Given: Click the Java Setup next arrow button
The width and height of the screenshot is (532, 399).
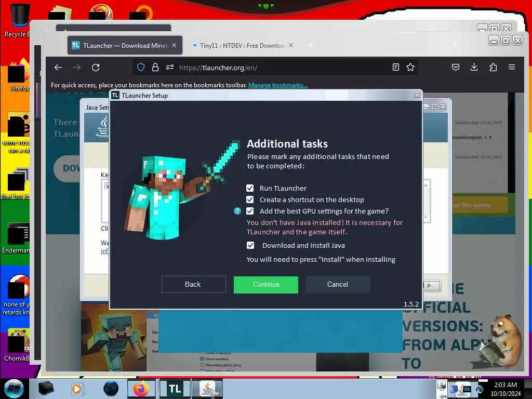Looking at the screenshot, I should [432, 286].
